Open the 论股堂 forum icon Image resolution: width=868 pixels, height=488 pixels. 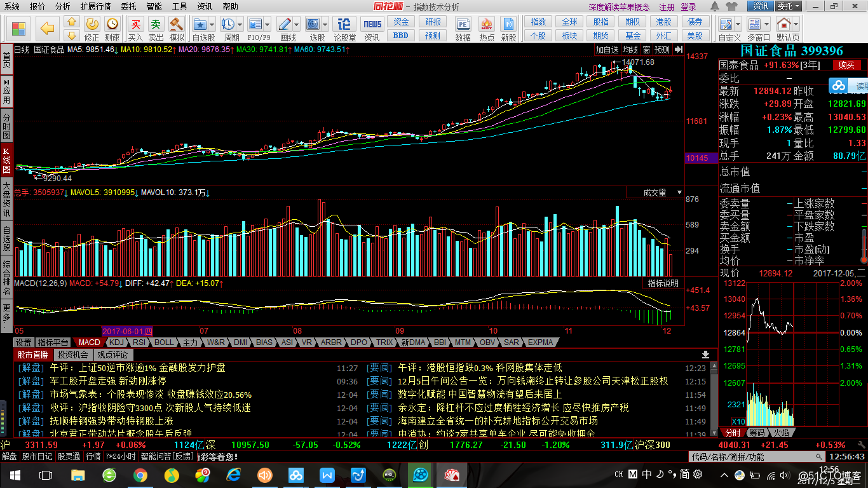[344, 24]
